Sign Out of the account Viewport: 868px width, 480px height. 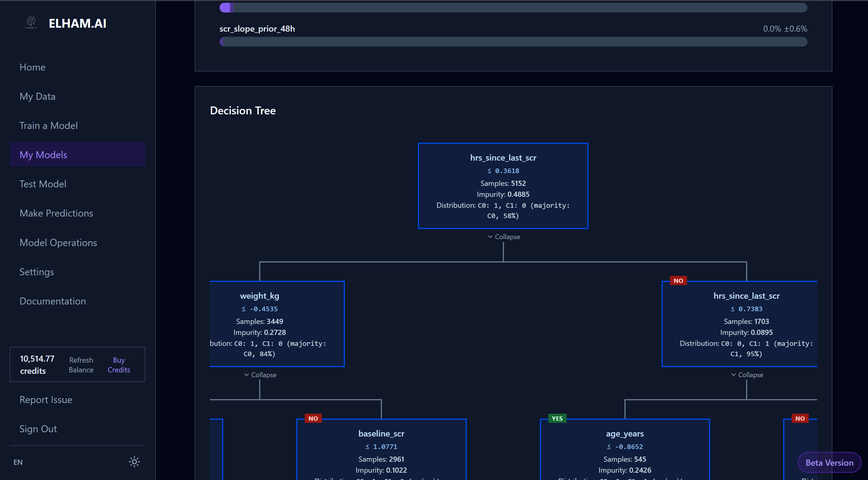pyautogui.click(x=38, y=429)
